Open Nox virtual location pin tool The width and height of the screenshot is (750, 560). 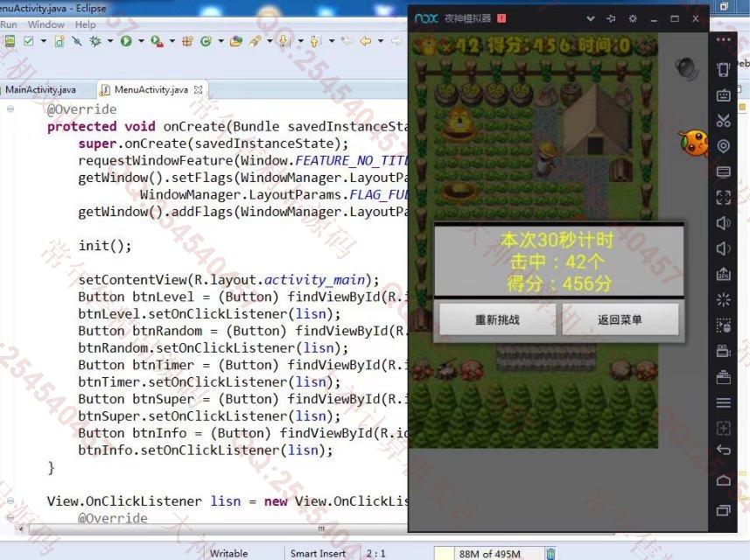[x=723, y=146]
